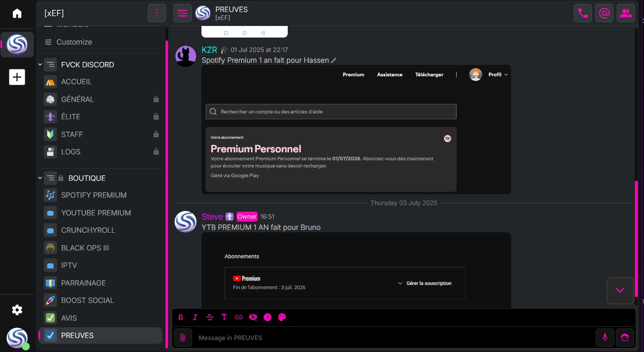Open server options three-dot menu
Screen dimensions: 644x352
coord(157,13)
